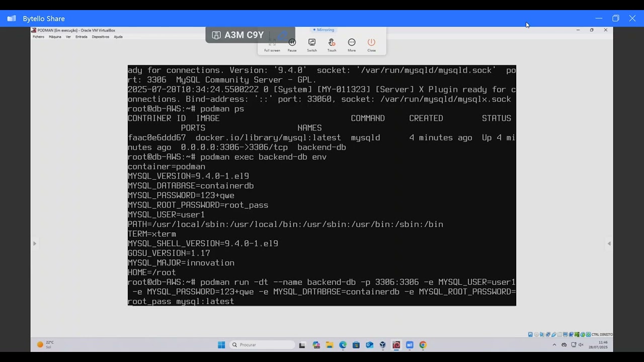Click the TERM=xterm line
This screenshot has height=362, width=644.
(x=152, y=234)
